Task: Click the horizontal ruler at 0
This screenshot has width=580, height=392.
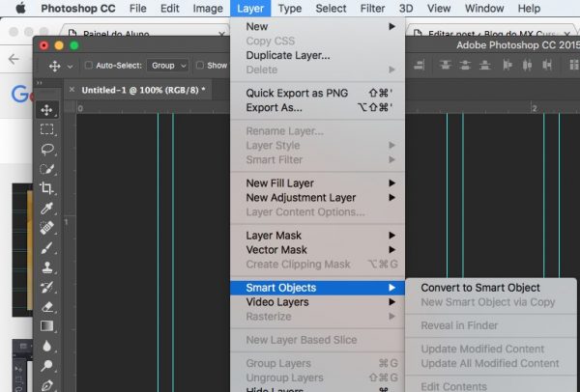Action: (x=80, y=109)
